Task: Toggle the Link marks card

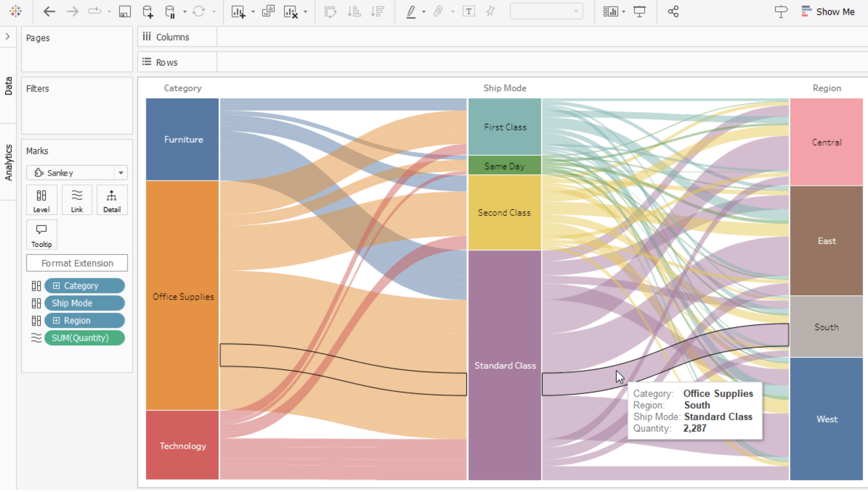Action: click(x=77, y=200)
